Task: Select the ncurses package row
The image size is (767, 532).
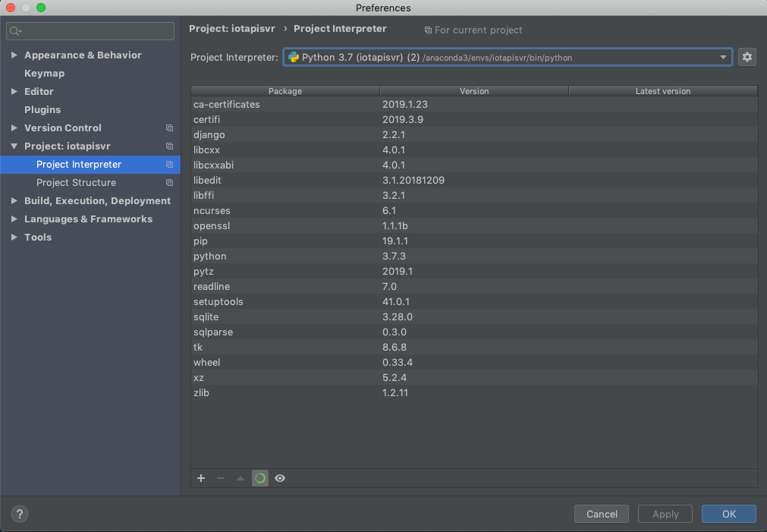Action: point(474,210)
